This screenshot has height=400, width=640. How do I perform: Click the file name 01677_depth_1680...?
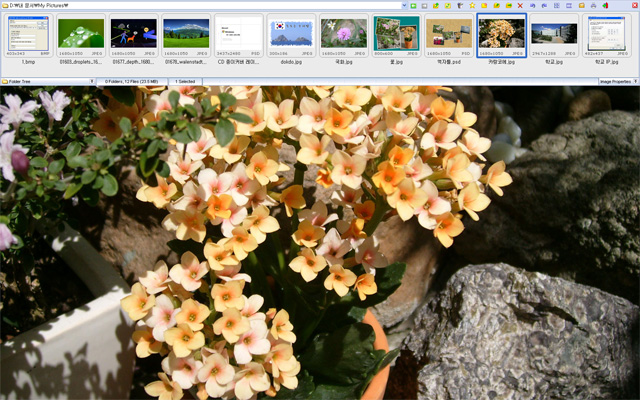pyautogui.click(x=133, y=62)
